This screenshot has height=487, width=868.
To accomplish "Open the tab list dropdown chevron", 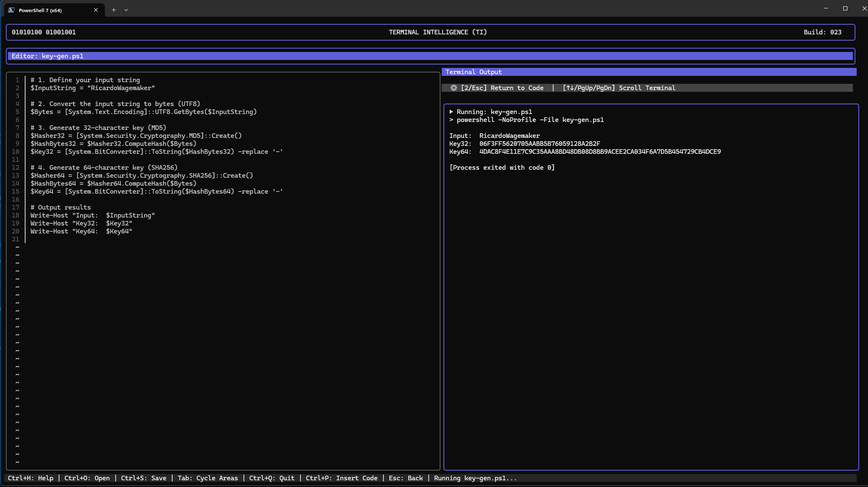I will click(x=126, y=10).
